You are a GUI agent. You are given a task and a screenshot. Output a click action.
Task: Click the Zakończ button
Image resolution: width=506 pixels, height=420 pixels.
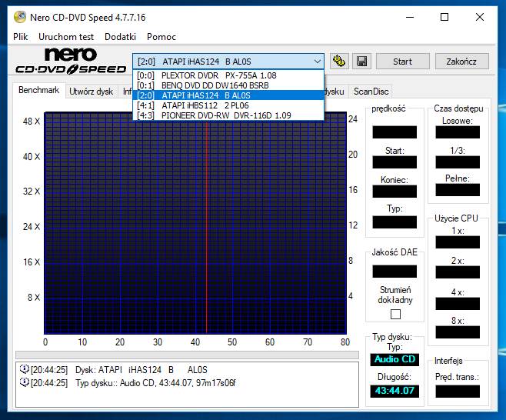pos(461,62)
